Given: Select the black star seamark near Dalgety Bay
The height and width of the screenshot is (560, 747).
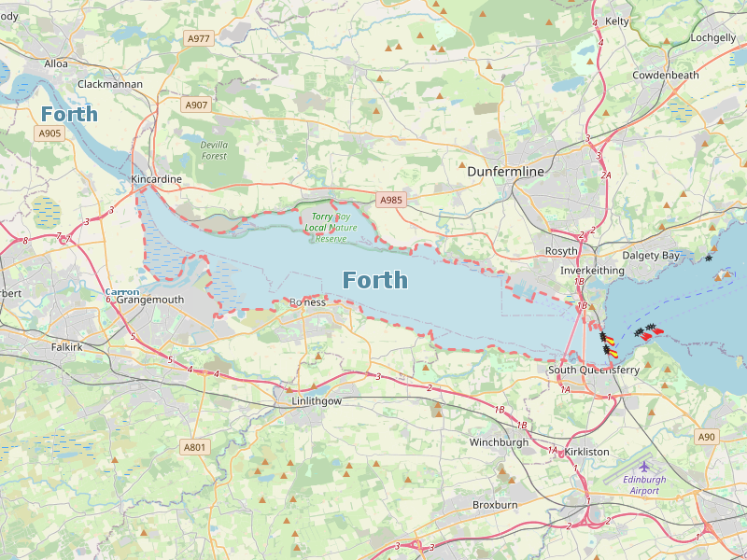Looking at the screenshot, I should point(709,259).
